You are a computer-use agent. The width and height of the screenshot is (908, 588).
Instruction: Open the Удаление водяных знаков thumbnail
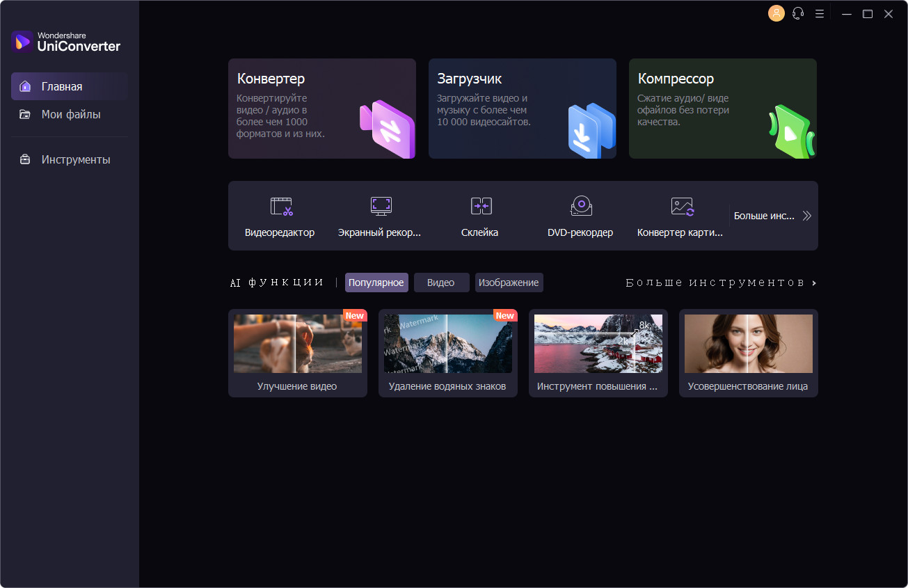point(448,344)
